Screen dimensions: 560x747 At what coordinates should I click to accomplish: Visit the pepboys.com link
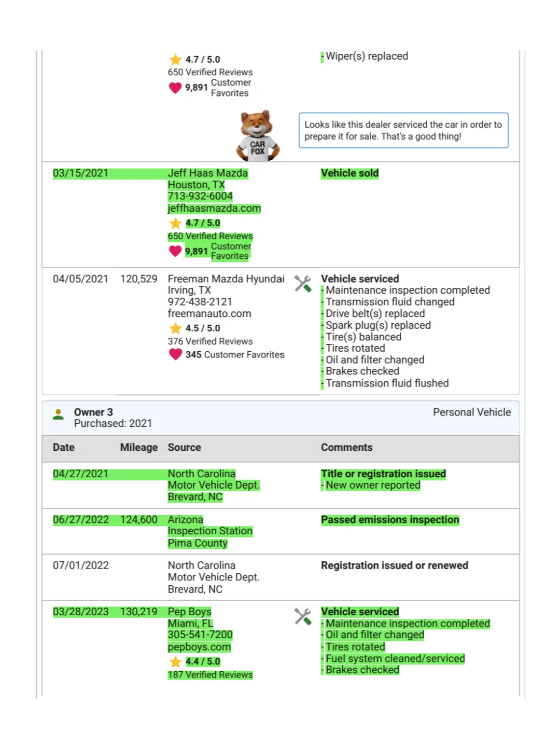(x=199, y=647)
